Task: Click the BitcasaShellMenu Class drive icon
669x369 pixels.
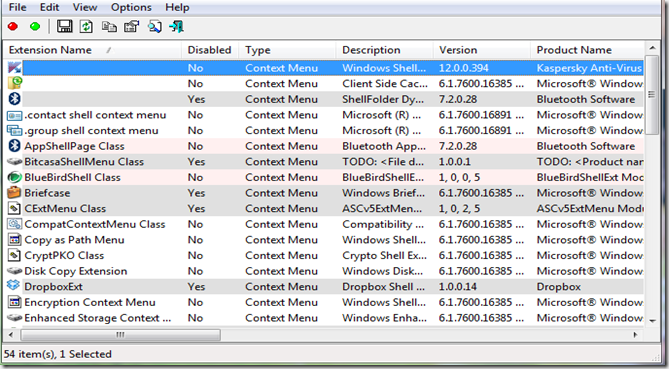Action: [x=15, y=162]
